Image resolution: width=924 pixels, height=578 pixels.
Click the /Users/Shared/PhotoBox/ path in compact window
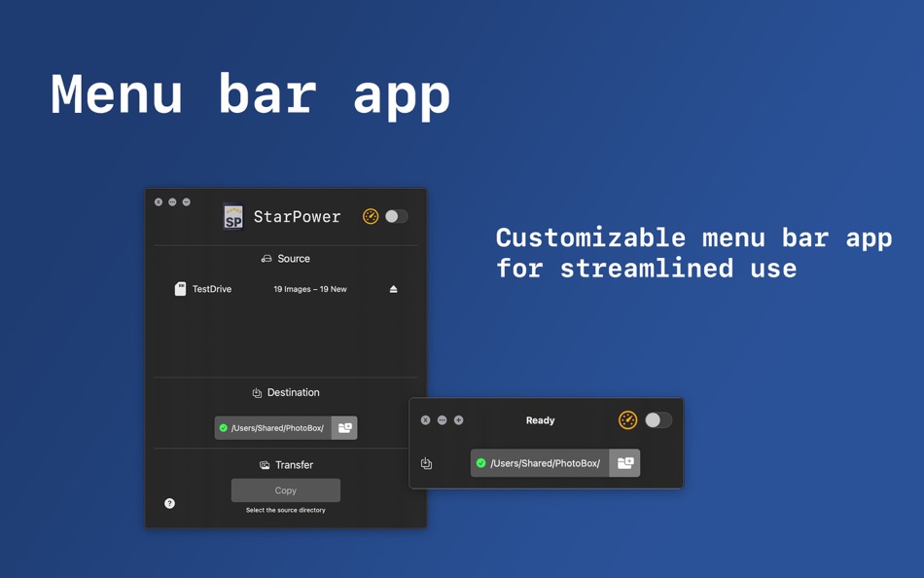pos(545,463)
